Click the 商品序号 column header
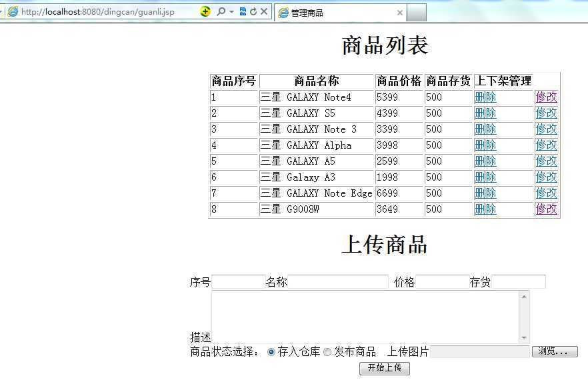This screenshot has height=390, width=588. coord(234,81)
